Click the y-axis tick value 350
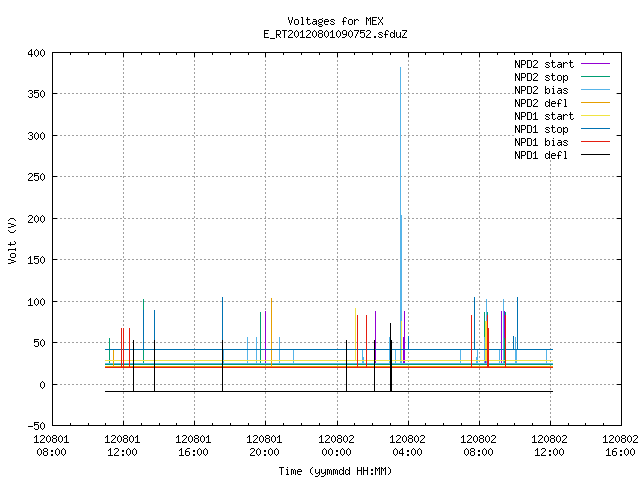This screenshot has height=480, width=640. [36, 94]
